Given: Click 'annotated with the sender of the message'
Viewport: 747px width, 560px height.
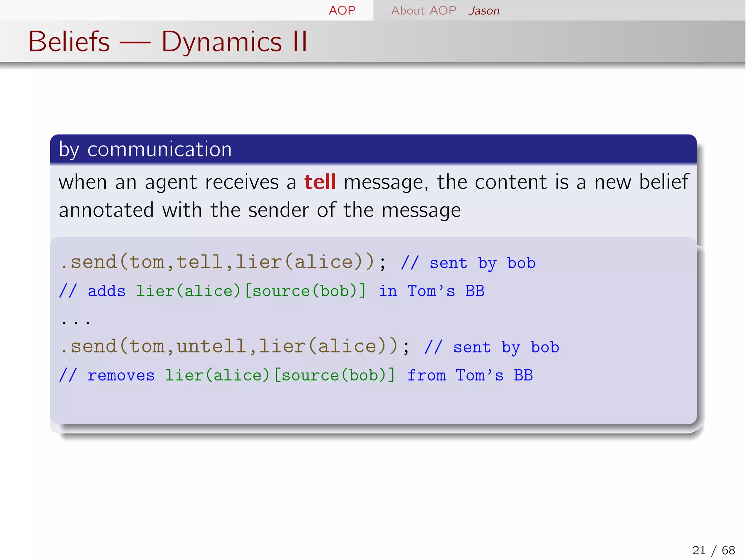Looking at the screenshot, I should 260,210.
